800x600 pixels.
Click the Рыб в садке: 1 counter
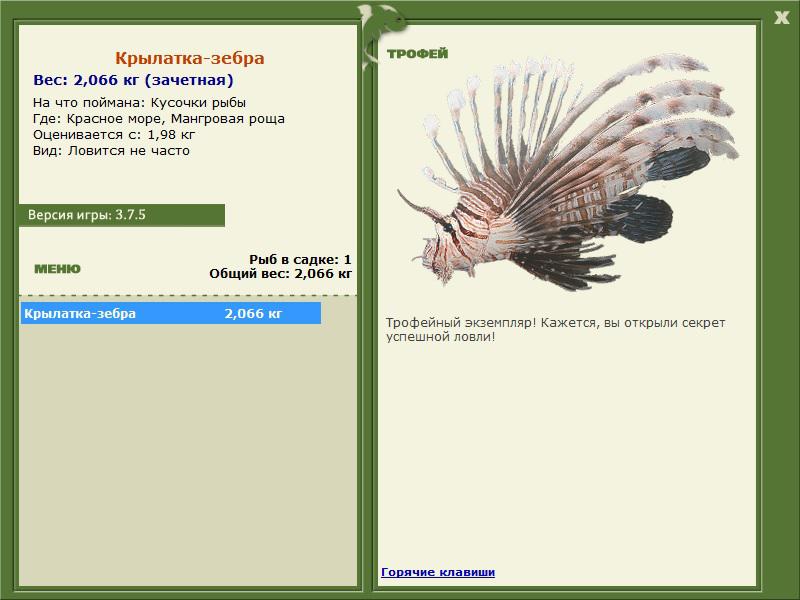[x=300, y=259]
